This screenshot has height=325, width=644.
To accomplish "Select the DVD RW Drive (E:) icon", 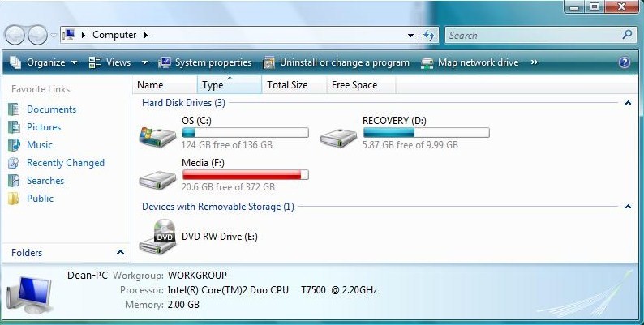I will pyautogui.click(x=158, y=237).
